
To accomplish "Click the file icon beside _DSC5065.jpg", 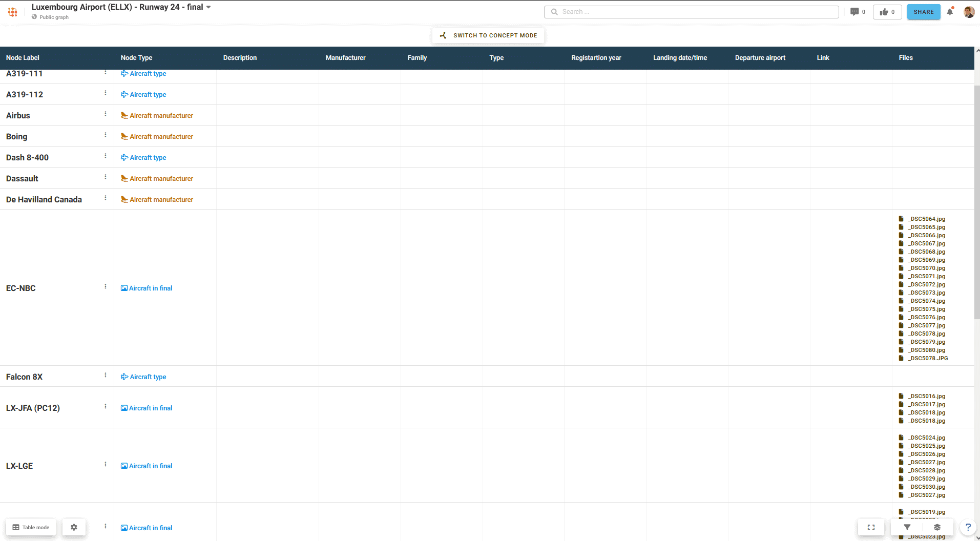I will coord(901,227).
